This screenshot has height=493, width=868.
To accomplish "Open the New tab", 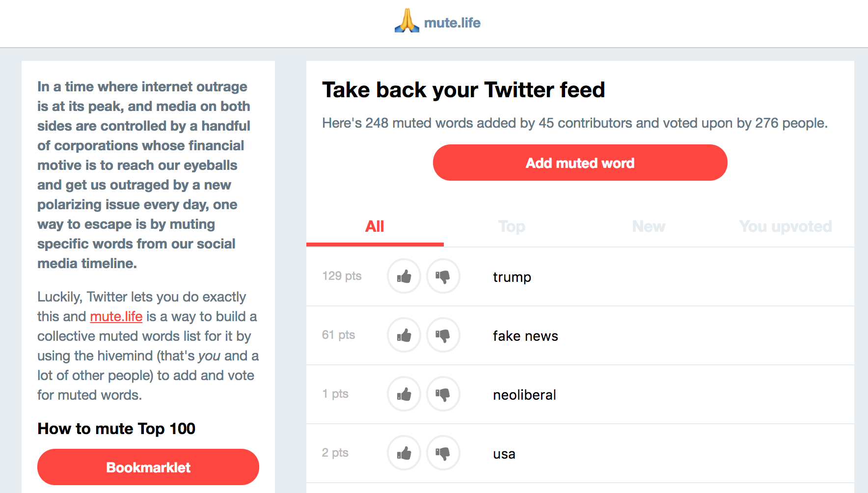I will [x=649, y=226].
